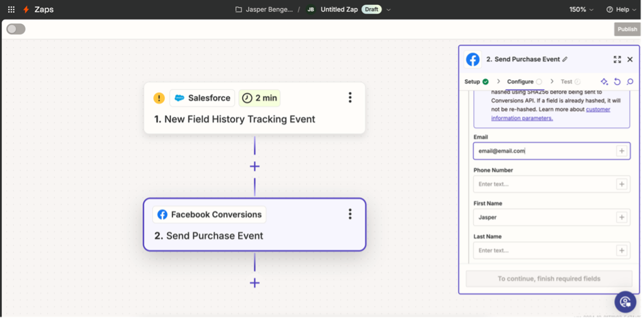Insert data with Email field plus button

coord(622,151)
